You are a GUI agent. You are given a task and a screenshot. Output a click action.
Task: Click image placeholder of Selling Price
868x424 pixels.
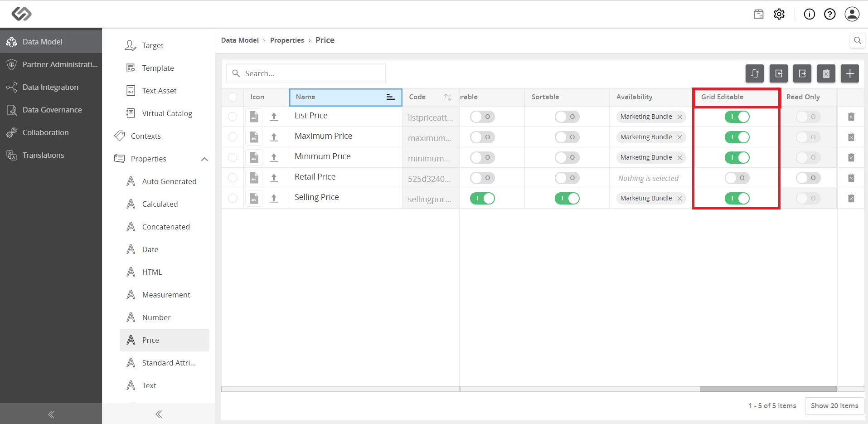254,198
